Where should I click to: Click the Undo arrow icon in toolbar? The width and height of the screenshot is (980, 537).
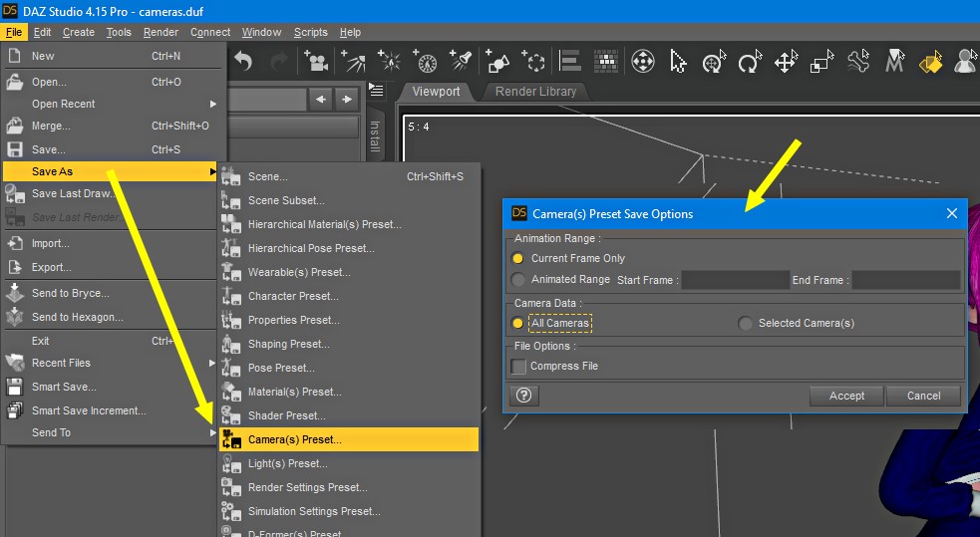point(243,61)
